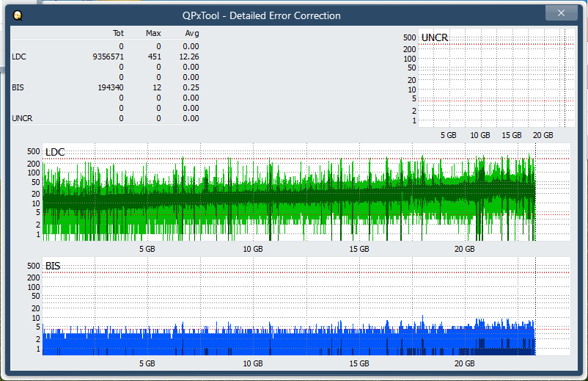The image size is (588, 381).
Task: Click the BIS graph title label
Action: [53, 266]
